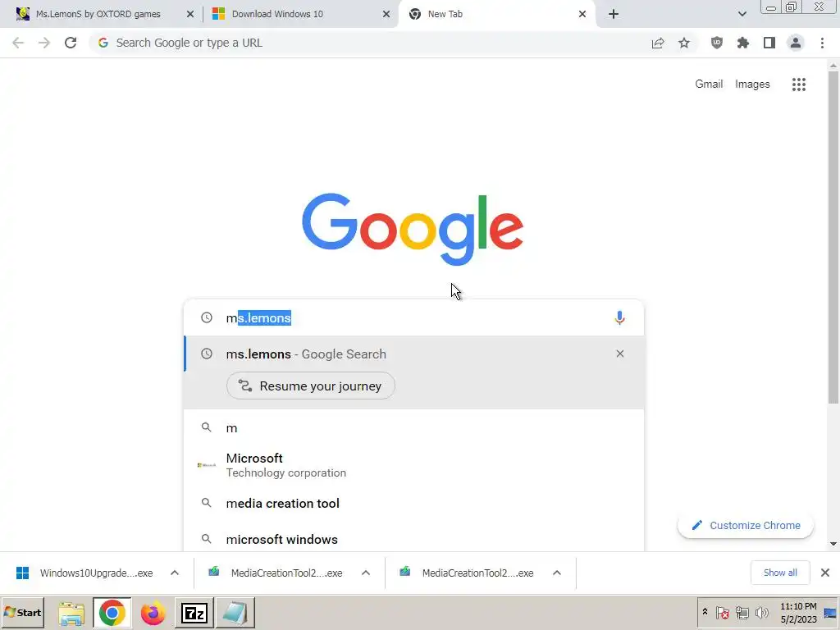Image resolution: width=840 pixels, height=630 pixels.
Task: Open the tab search dropdown arrow
Action: point(742,14)
